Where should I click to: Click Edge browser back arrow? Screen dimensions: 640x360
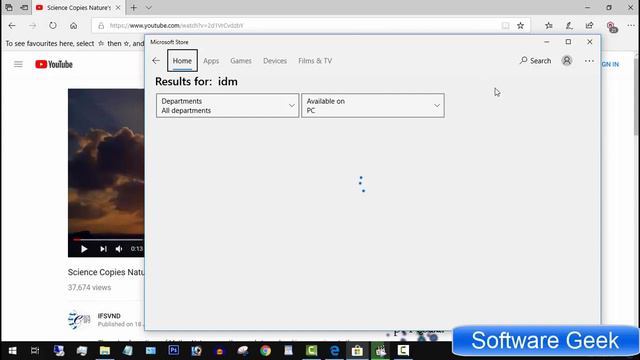(x=12, y=25)
